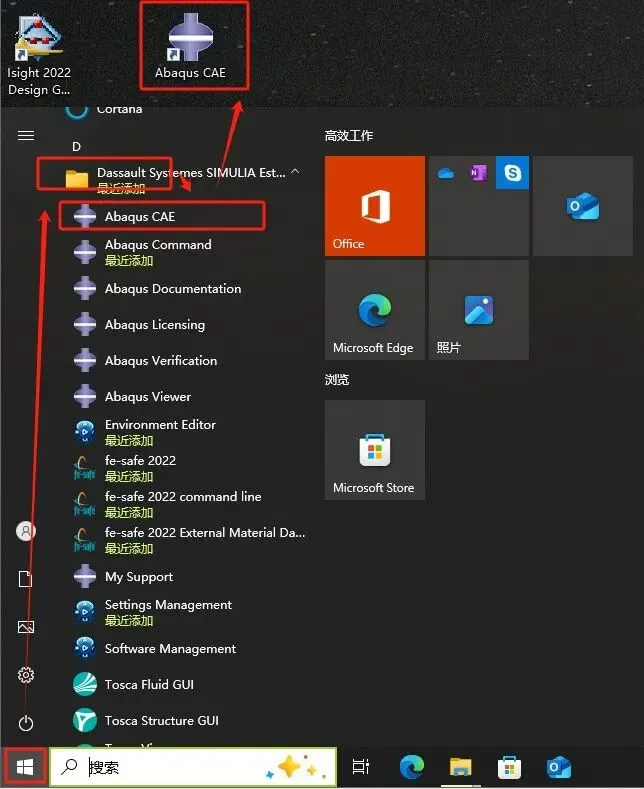Open Skype tile
This screenshot has height=789, width=644.
tap(512, 173)
